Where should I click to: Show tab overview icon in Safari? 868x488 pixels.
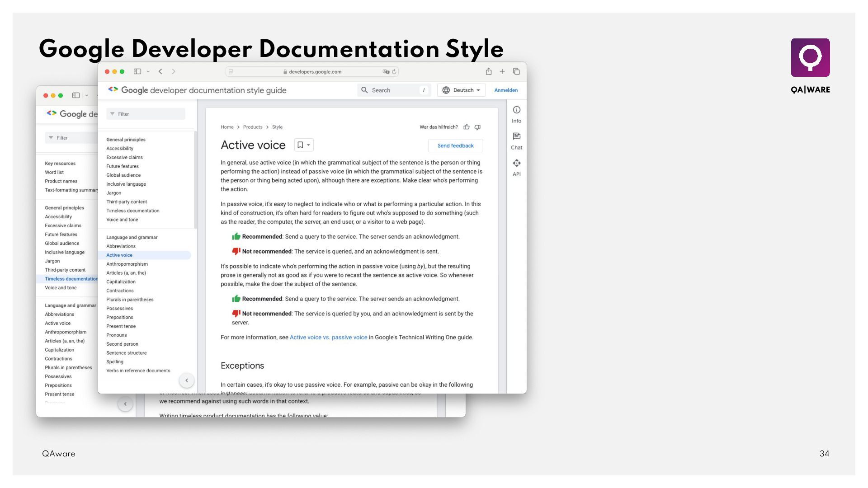tap(516, 71)
